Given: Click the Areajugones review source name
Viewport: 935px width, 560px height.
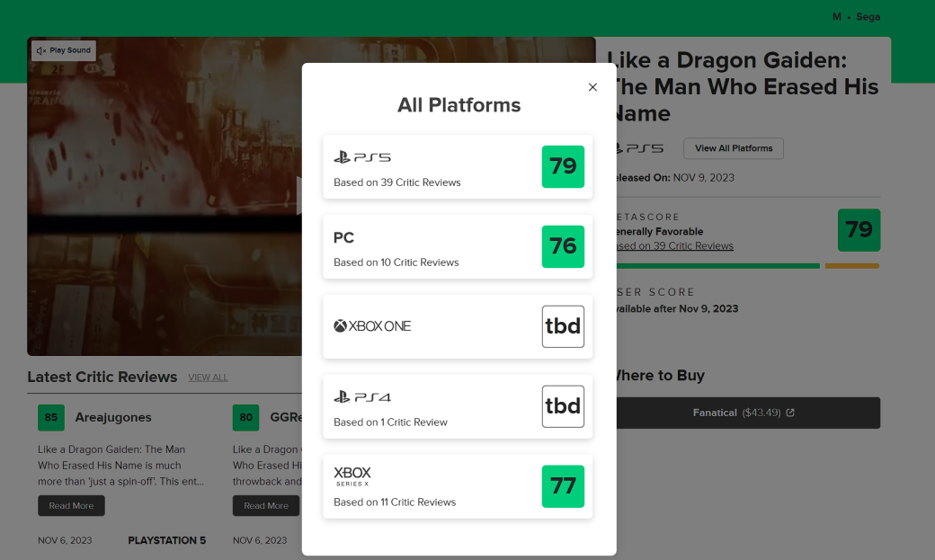Looking at the screenshot, I should [x=113, y=417].
